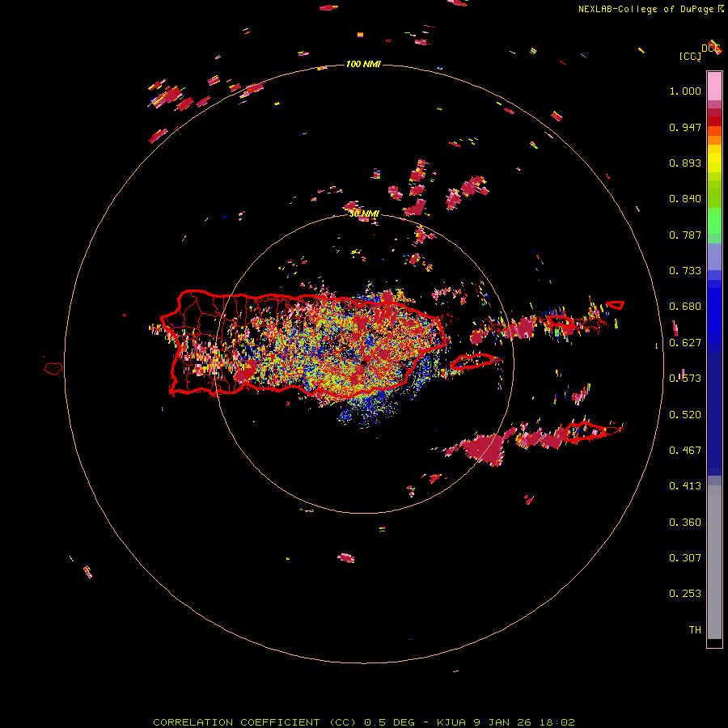Click the 0.467 scale value

(685, 451)
